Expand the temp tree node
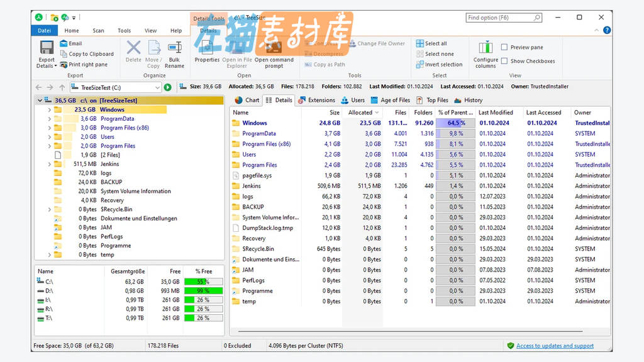Screen dimensions: 644x362 (49, 255)
